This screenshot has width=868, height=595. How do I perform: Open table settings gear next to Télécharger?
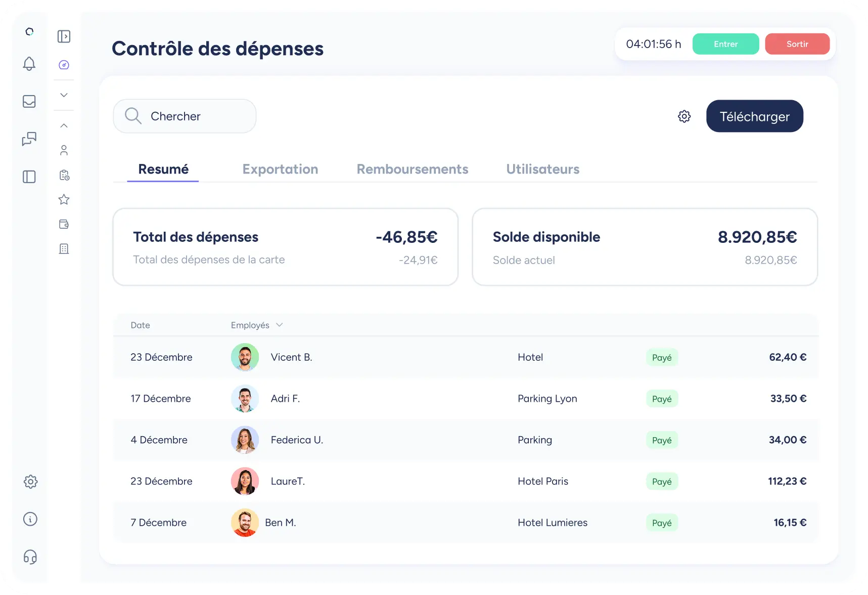click(684, 116)
